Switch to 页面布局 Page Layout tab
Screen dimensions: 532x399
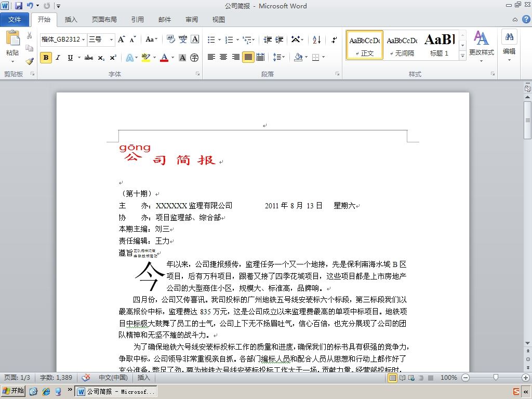[104, 19]
